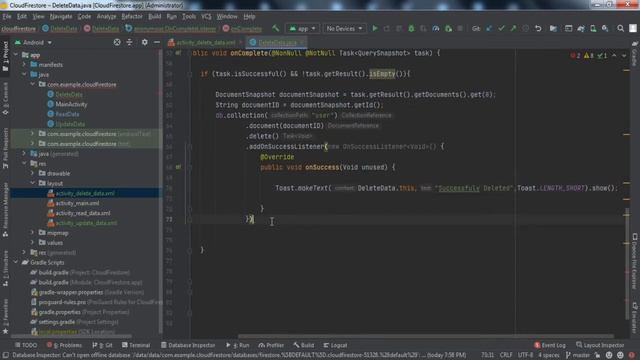This screenshot has width=640, height=360.
Task: Open the Project tool window sidebar button
Action: pos(5,57)
